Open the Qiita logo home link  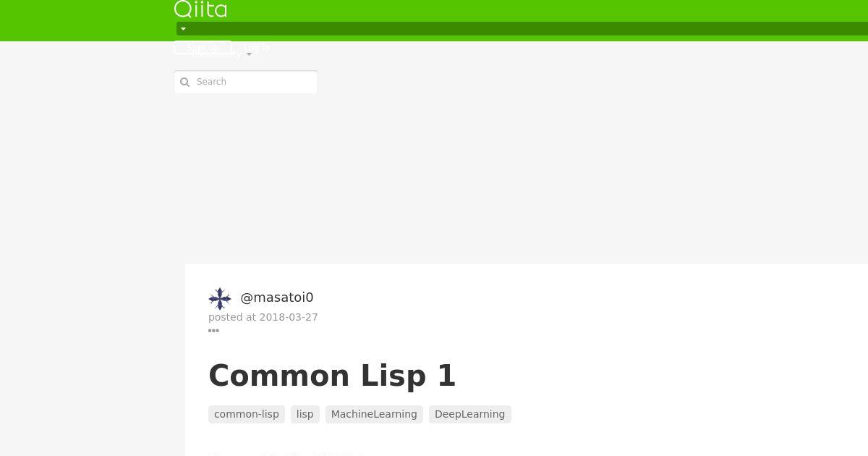click(200, 9)
